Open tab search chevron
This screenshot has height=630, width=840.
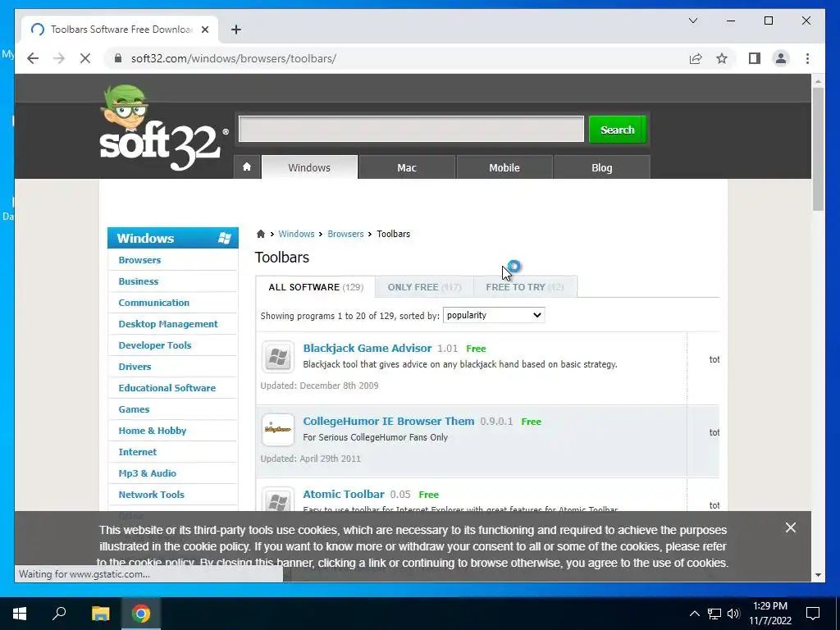point(692,21)
